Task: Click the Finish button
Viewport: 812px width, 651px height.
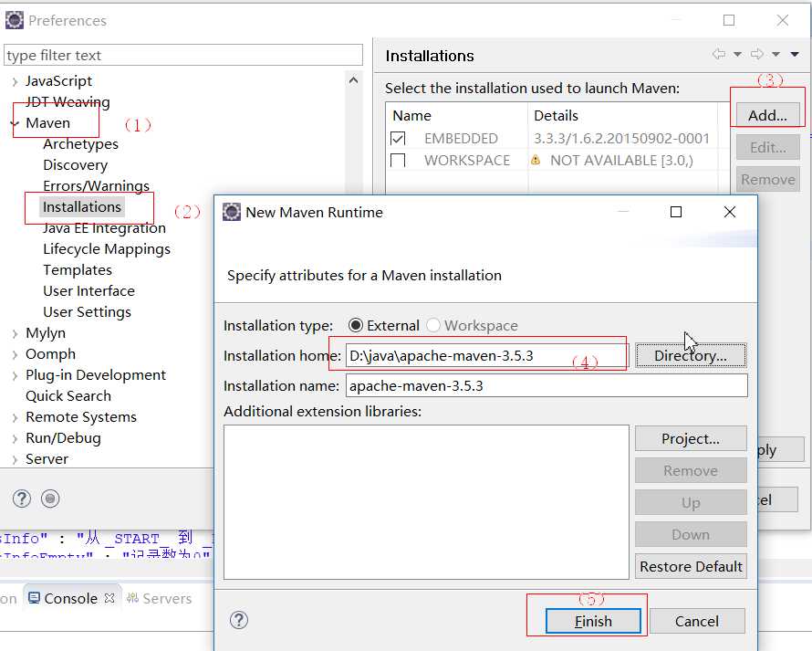Action: (x=593, y=621)
